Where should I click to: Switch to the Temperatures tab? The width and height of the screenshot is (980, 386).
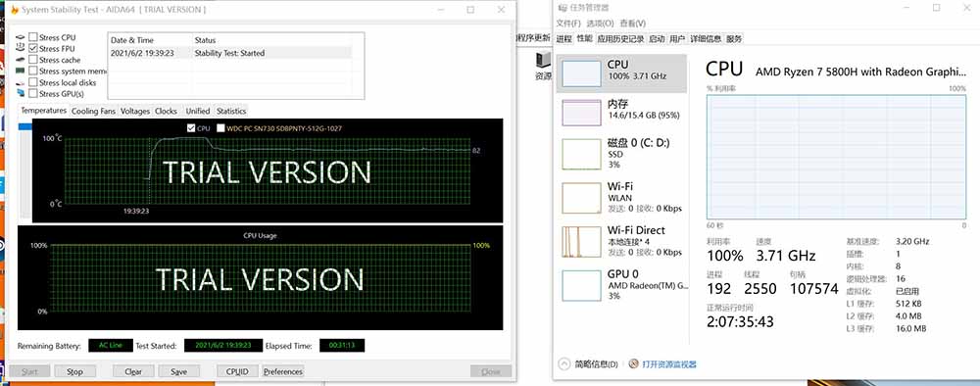click(44, 111)
